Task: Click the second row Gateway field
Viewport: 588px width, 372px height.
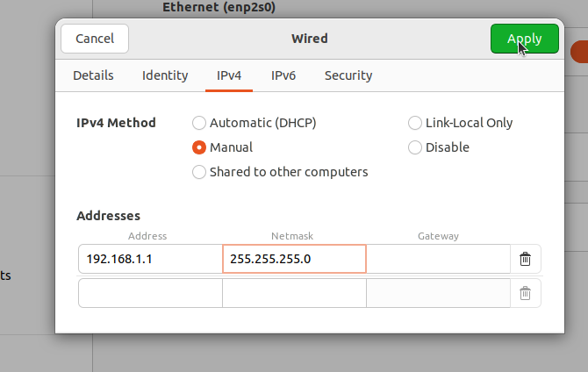Action: pos(438,293)
